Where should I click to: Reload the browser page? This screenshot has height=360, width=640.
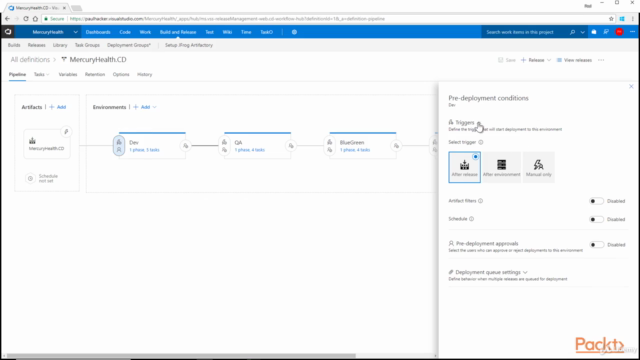[x=26, y=19]
